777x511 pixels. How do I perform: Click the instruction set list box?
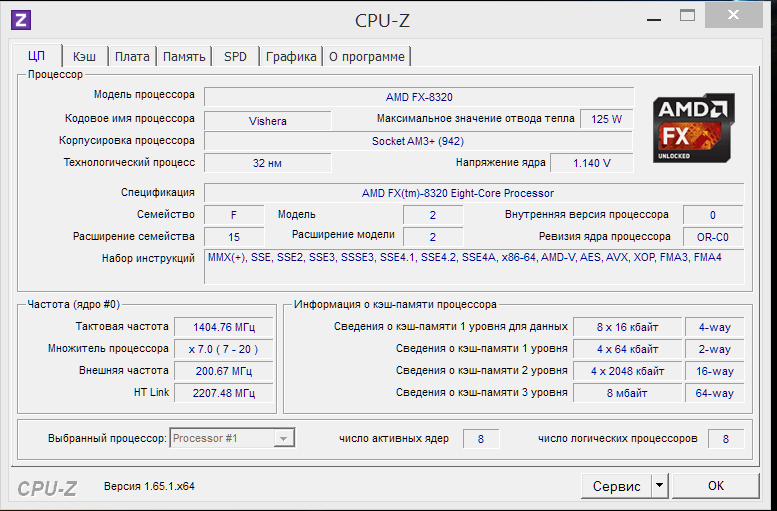click(474, 267)
